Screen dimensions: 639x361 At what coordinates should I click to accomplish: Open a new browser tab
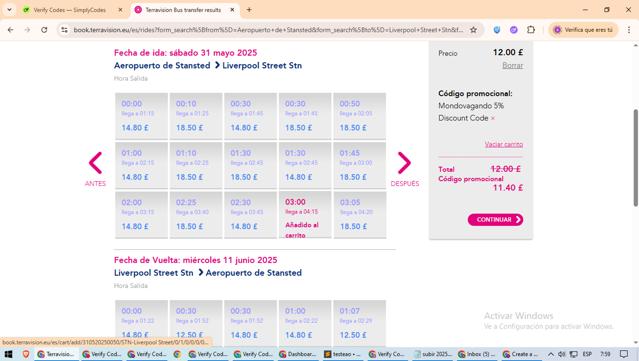click(249, 10)
